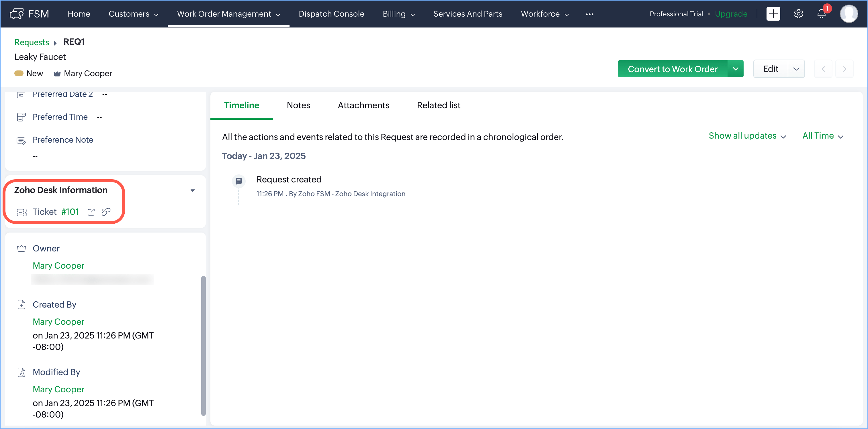Click the unlink ticket chain icon
868x429 pixels.
pos(106,212)
